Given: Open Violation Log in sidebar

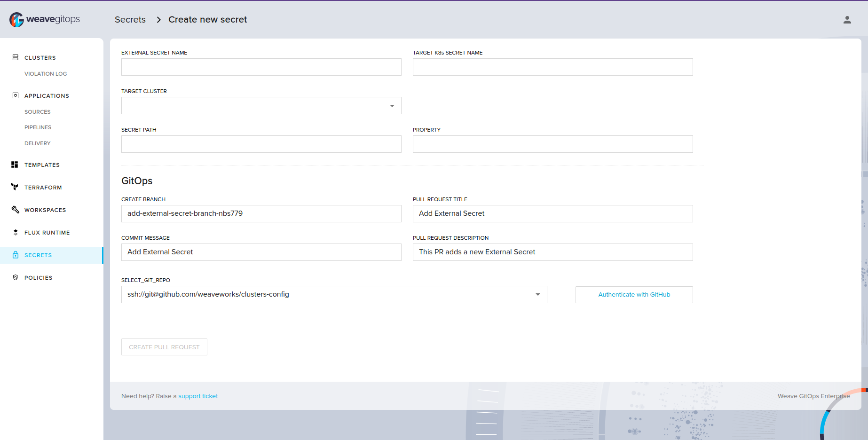Looking at the screenshot, I should (x=46, y=74).
